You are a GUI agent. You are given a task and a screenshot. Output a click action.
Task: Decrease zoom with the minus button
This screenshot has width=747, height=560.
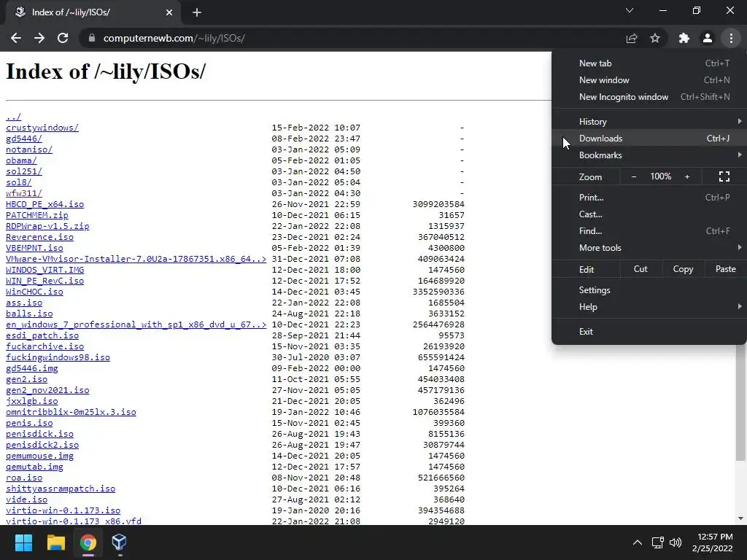634,176
